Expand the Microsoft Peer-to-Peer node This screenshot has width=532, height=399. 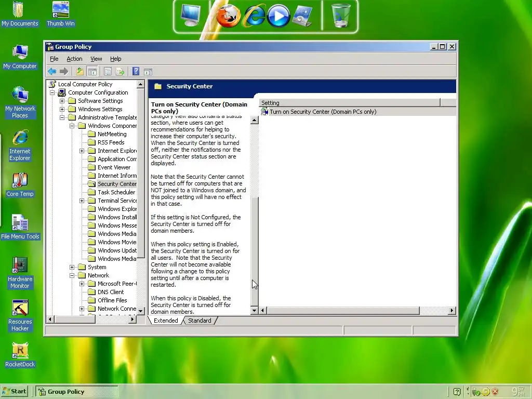[82, 284]
